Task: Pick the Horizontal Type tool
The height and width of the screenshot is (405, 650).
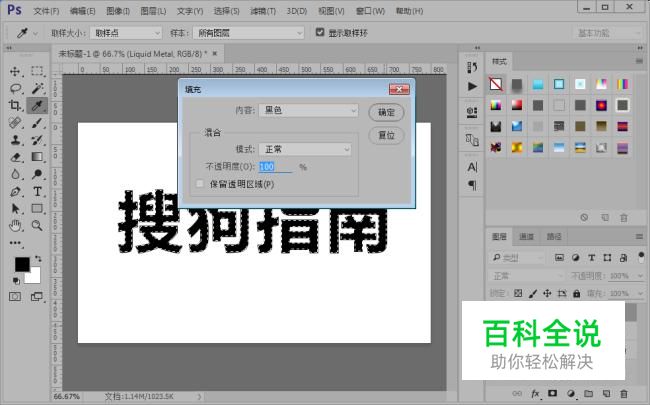Action: pos(37,191)
